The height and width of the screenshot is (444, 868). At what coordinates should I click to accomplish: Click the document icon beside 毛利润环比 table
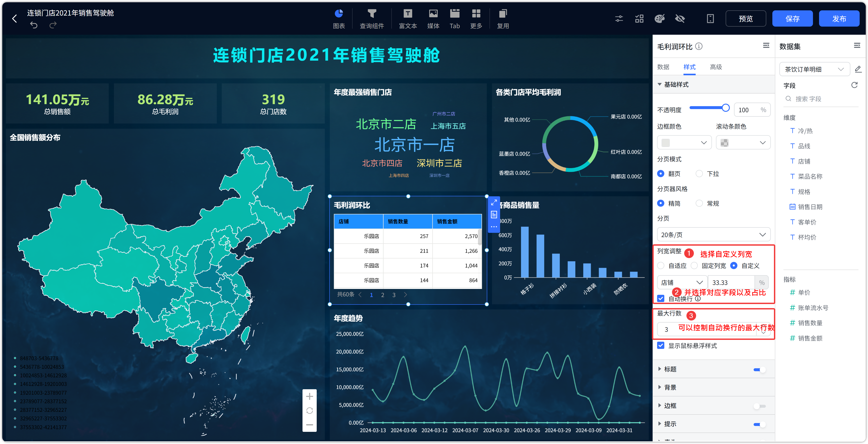tap(494, 214)
